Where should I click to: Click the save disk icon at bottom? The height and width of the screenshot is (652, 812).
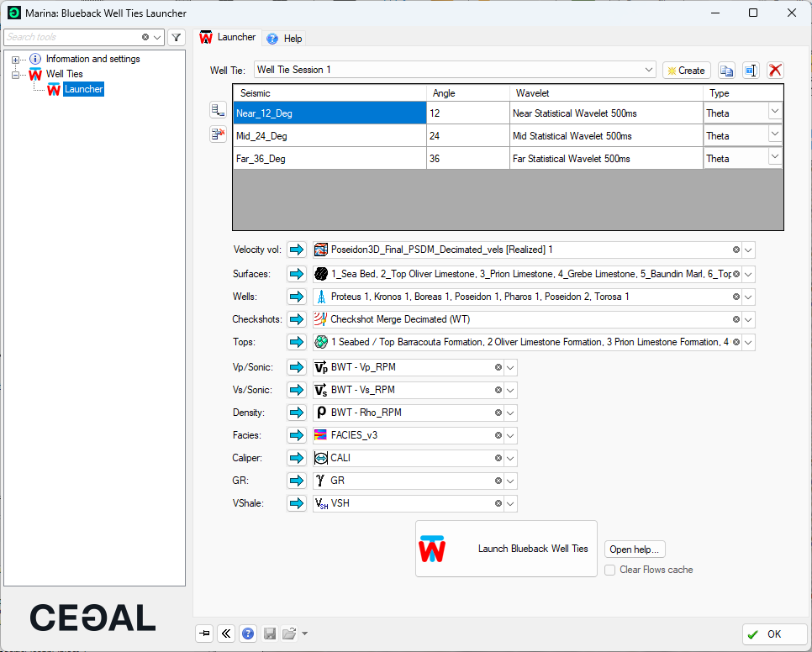[270, 634]
